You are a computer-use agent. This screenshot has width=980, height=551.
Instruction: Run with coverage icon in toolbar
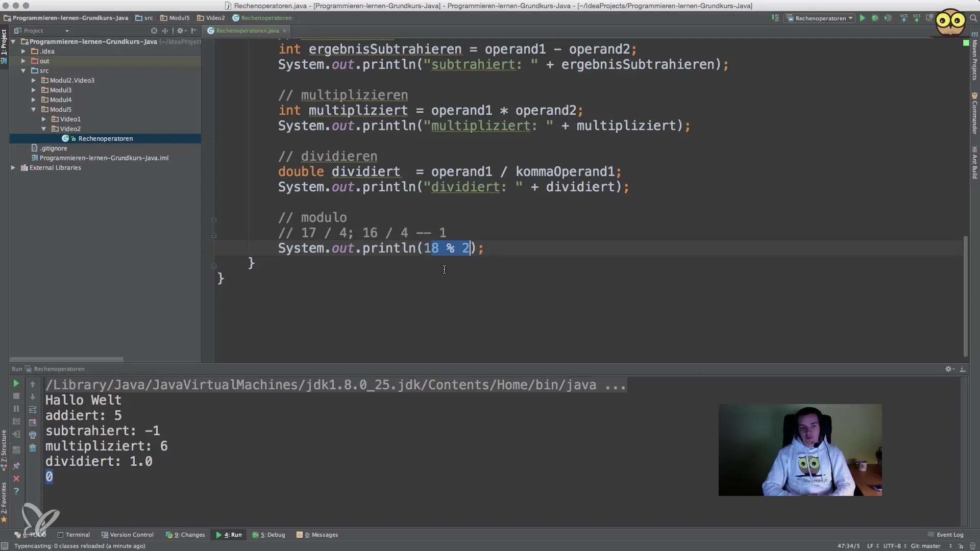pyautogui.click(x=888, y=18)
